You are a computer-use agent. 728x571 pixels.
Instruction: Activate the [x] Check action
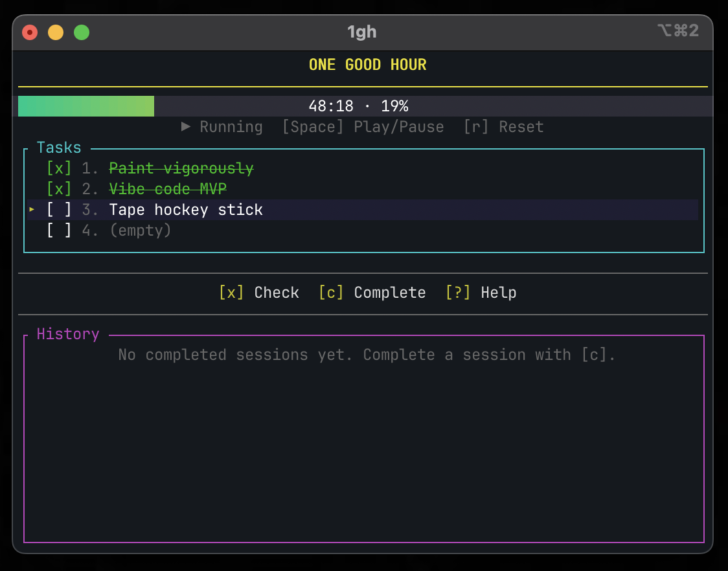[258, 293]
